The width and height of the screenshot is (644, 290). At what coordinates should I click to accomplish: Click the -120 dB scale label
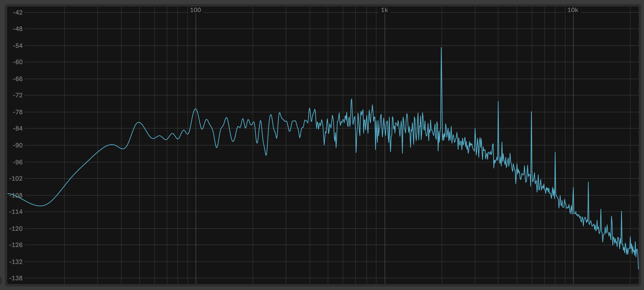(16, 228)
